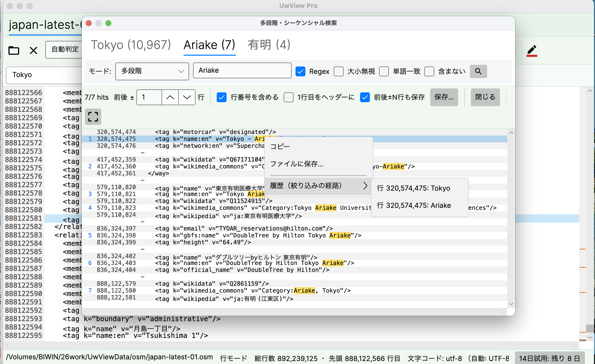This screenshot has height=364, width=595.
Task: Click the 行モード status bar entry
Action: (x=233, y=358)
